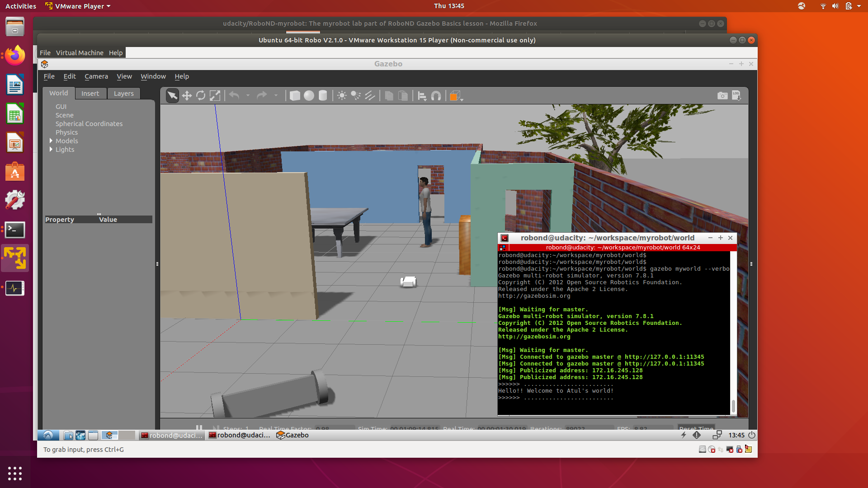Image resolution: width=868 pixels, height=488 pixels.
Task: Toggle snap mode magnet tool
Action: coord(436,96)
